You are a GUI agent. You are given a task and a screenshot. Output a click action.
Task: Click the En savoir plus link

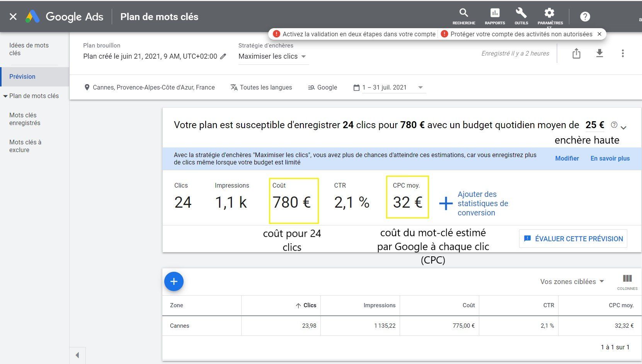(610, 158)
